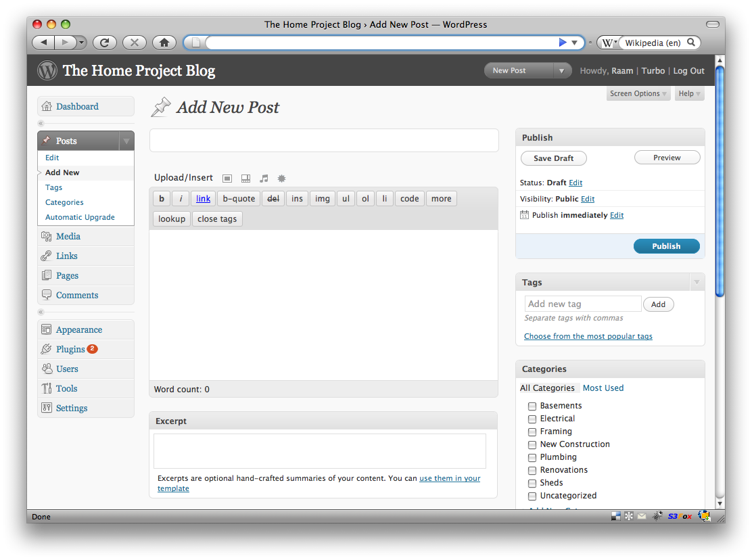Tick the Plumbing category checkbox

532,458
